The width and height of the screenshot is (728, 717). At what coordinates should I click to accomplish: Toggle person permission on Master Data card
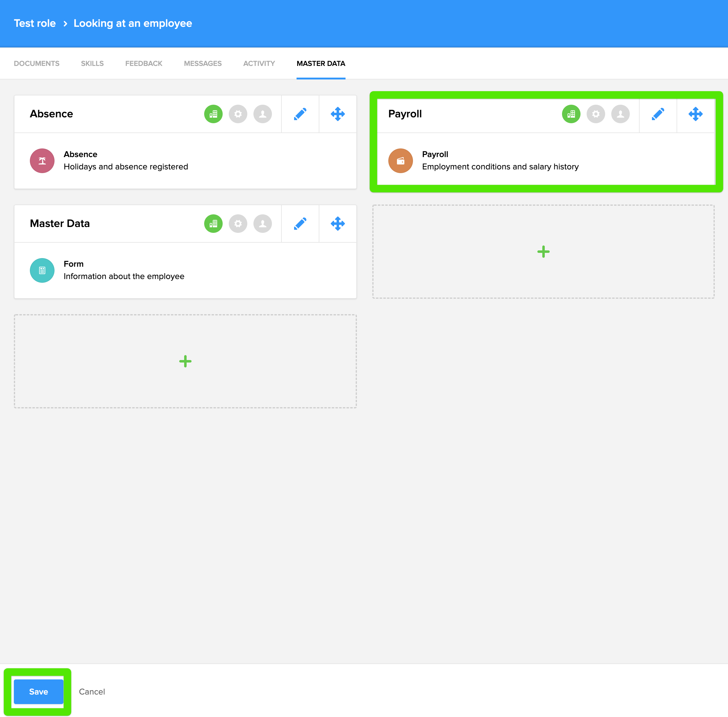tap(262, 223)
